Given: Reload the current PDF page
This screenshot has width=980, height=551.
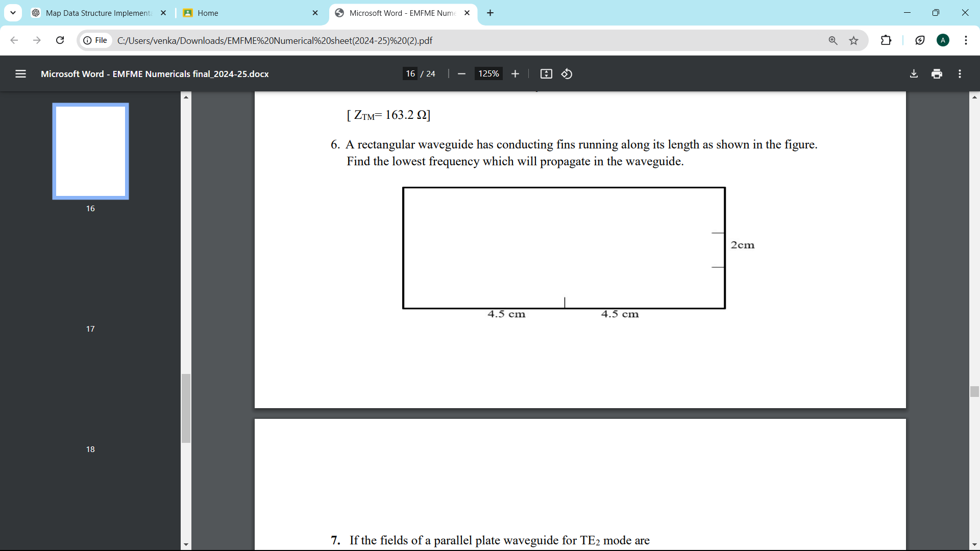Looking at the screenshot, I should coord(60,40).
